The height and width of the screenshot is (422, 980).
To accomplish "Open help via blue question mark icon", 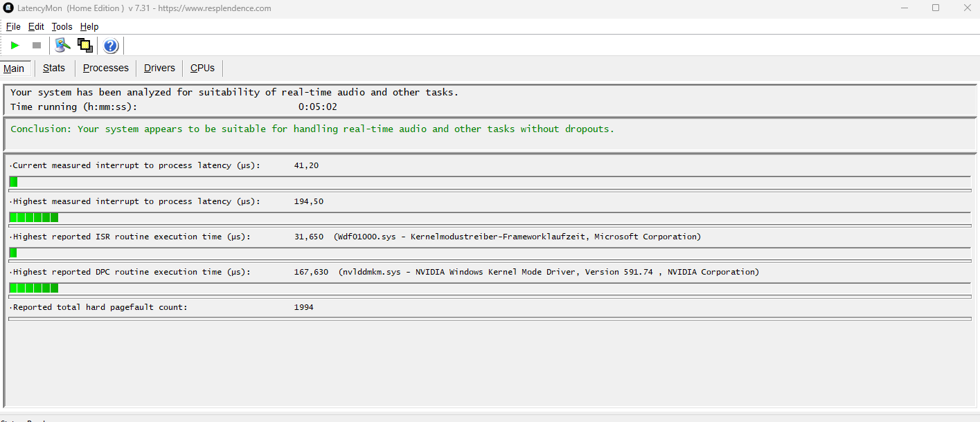I will point(111,46).
